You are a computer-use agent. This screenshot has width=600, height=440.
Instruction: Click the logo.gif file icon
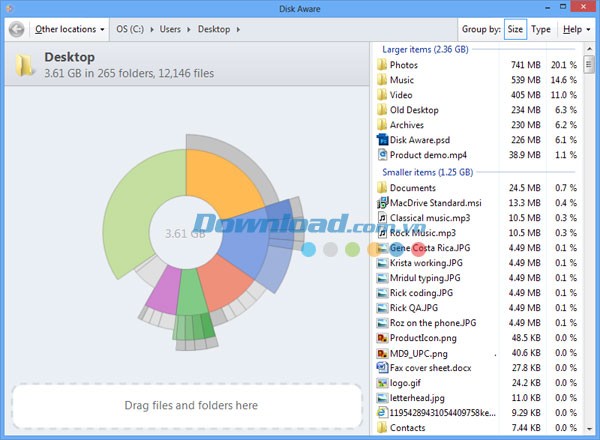[x=382, y=383]
